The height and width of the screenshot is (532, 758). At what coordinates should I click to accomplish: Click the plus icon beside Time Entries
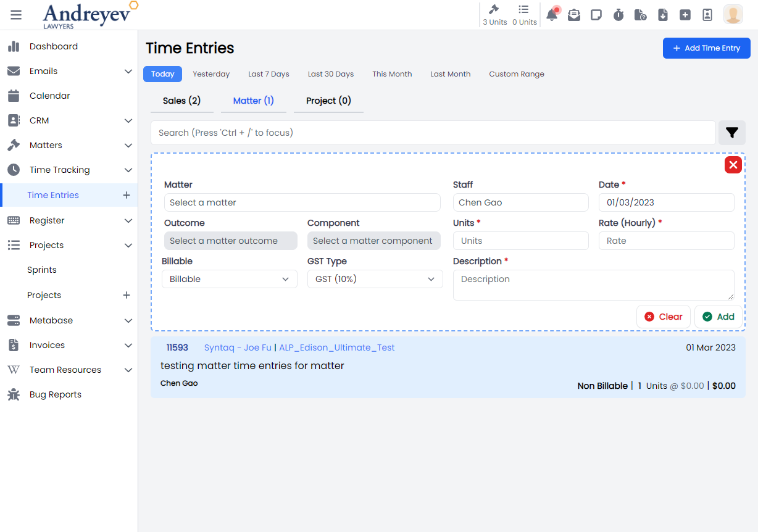click(x=127, y=195)
